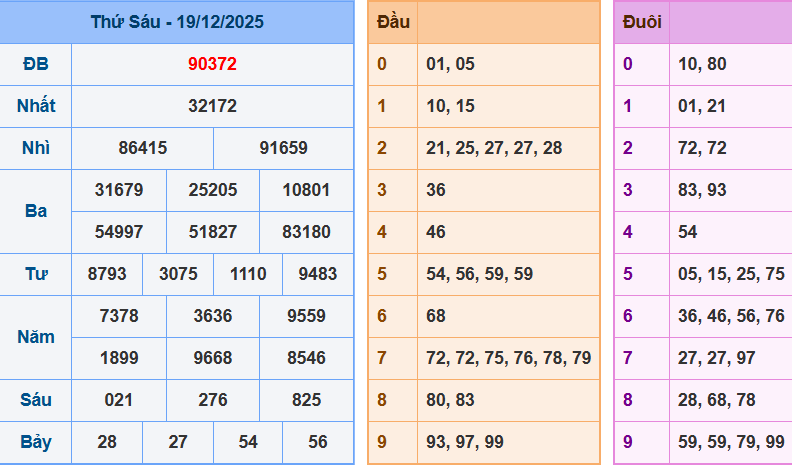Click the fourth prize number 1110

pos(248,274)
